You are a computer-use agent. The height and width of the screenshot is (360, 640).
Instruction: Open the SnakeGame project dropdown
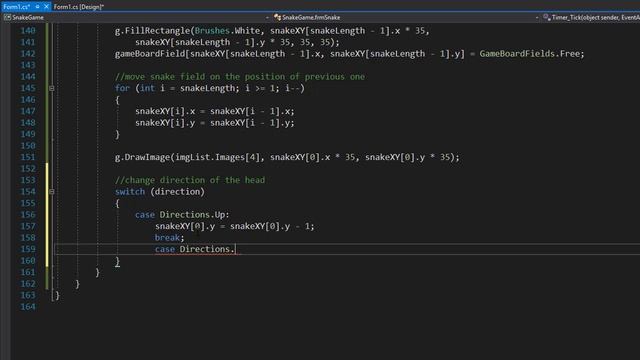point(267,18)
